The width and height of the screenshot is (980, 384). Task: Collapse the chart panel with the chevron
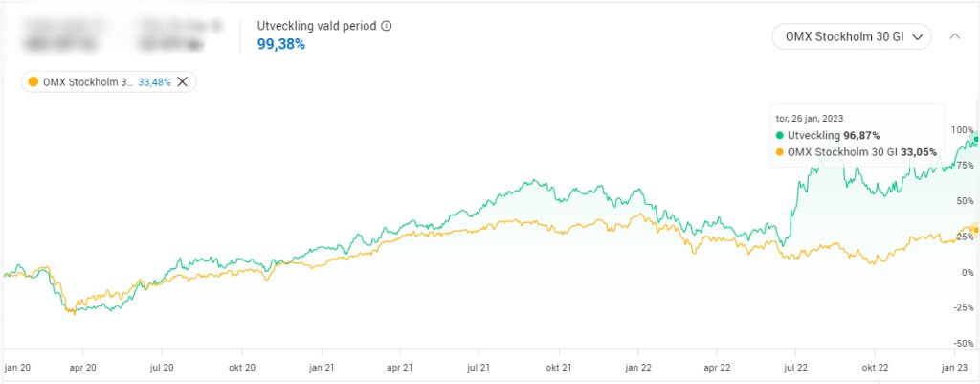(x=954, y=36)
